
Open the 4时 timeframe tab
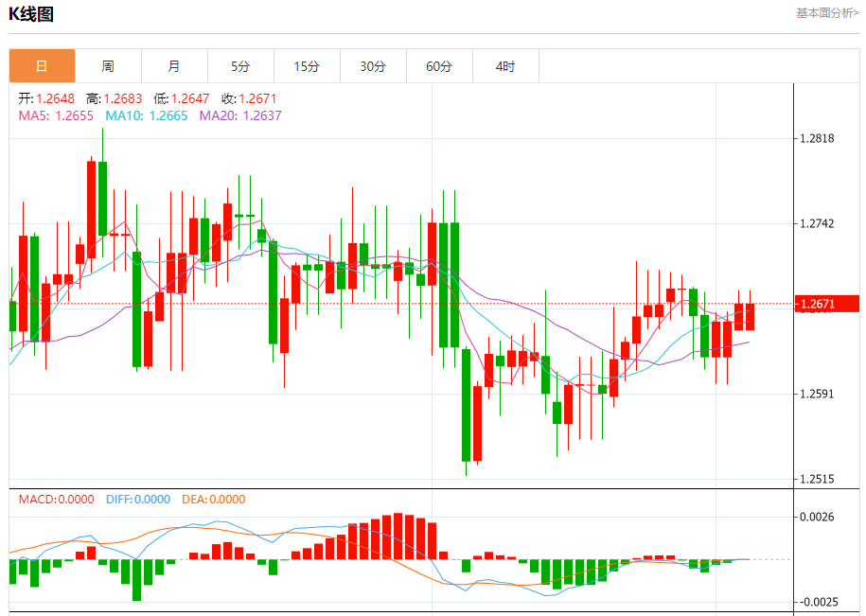click(506, 66)
